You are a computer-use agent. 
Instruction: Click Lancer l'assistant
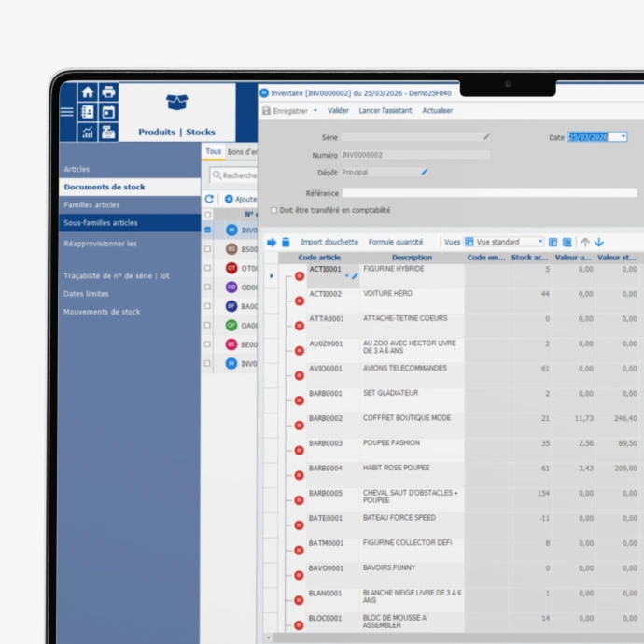tap(385, 110)
